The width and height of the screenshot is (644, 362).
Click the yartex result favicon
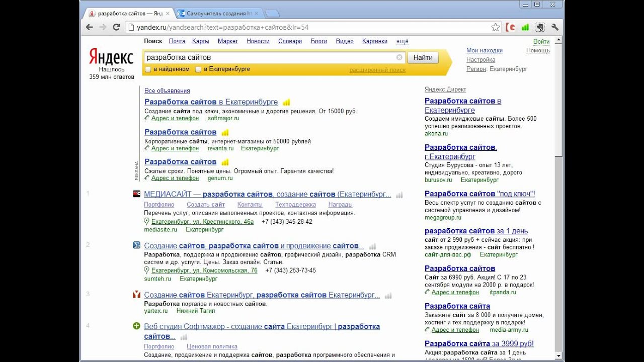click(136, 294)
